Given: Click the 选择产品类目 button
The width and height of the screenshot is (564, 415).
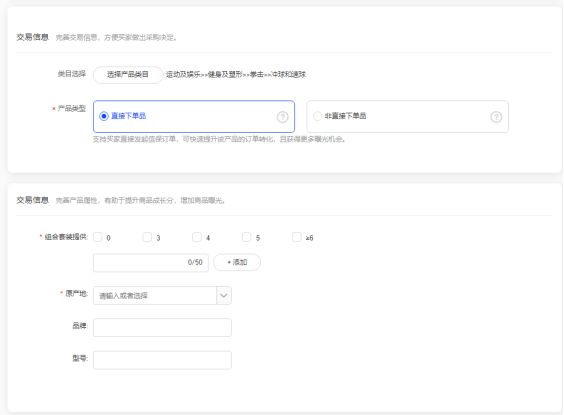Looking at the screenshot, I should pyautogui.click(x=128, y=75).
